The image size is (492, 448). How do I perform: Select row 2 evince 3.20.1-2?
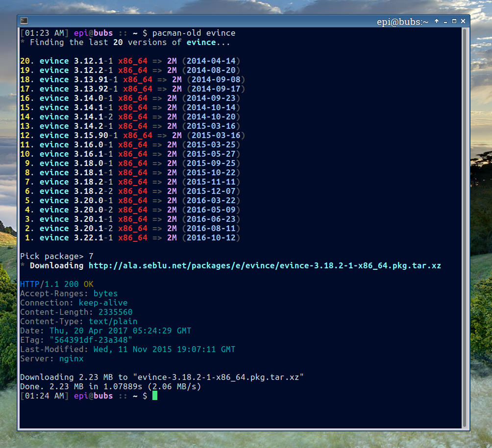[x=132, y=229]
